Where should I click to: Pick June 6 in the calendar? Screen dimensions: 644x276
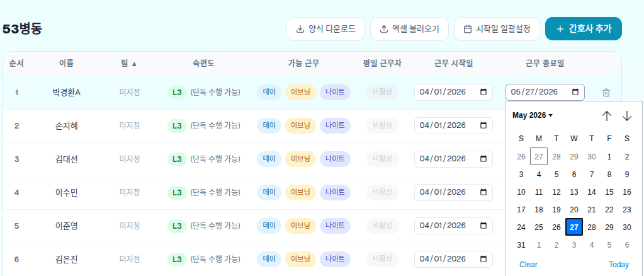pos(627,245)
